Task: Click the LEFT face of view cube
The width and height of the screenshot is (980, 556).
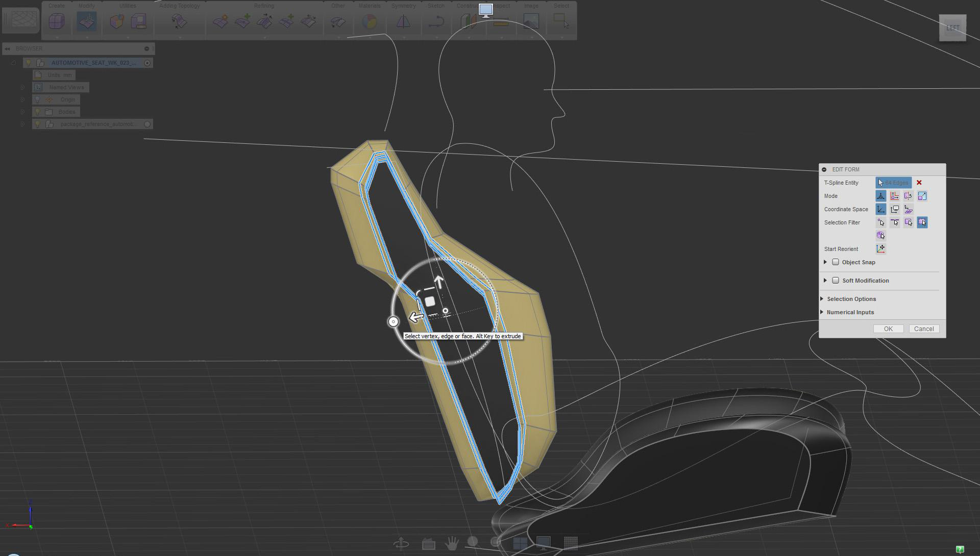Action: click(952, 28)
